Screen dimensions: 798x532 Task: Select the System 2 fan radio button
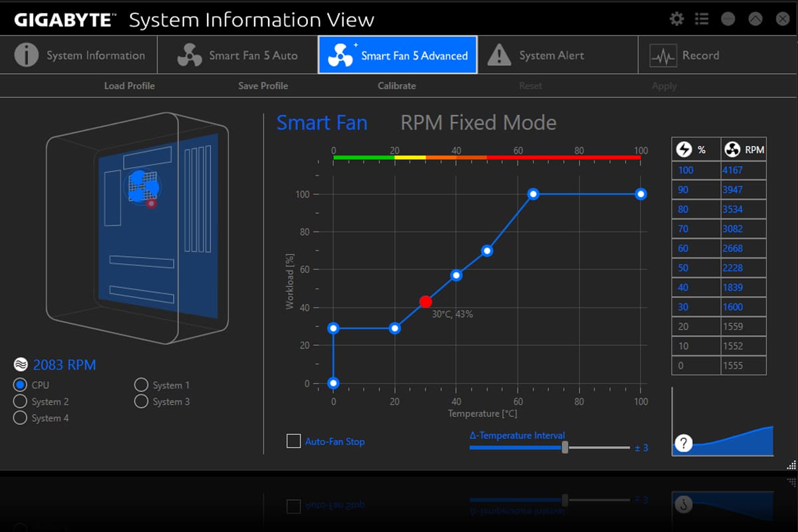click(x=20, y=401)
